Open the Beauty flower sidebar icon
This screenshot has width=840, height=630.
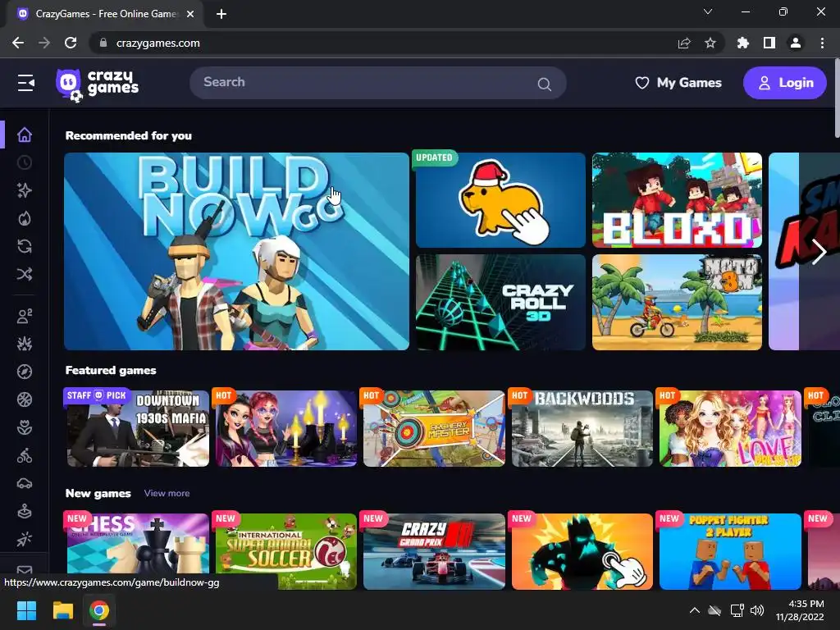click(x=25, y=427)
